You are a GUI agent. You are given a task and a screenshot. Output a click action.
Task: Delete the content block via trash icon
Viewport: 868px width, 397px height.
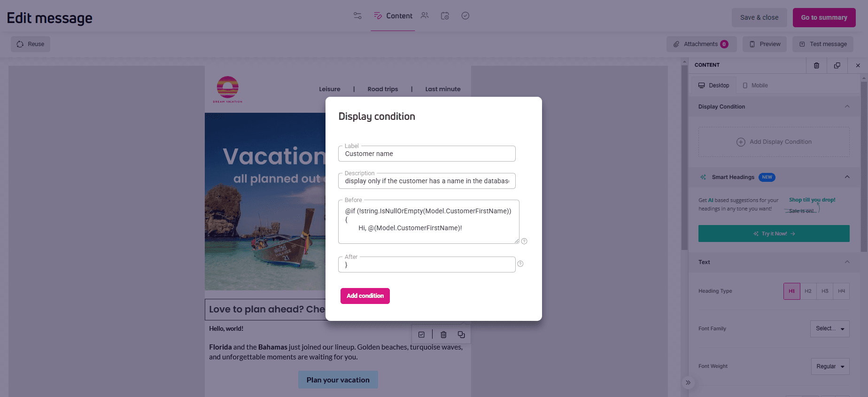coord(816,65)
